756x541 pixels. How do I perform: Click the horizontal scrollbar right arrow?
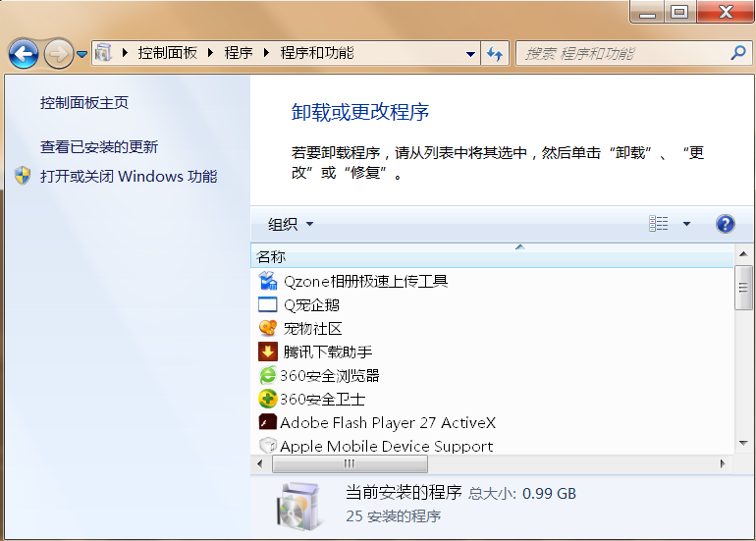[723, 463]
